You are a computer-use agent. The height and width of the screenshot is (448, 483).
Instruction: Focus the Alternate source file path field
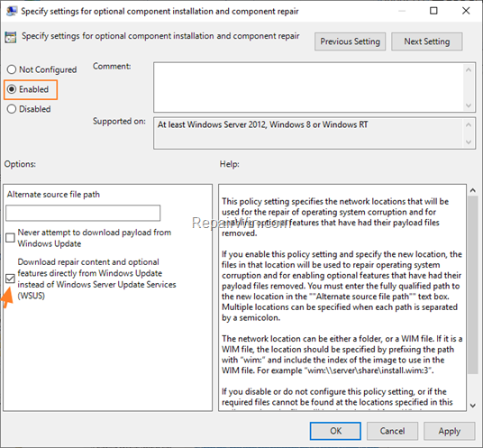(x=83, y=213)
